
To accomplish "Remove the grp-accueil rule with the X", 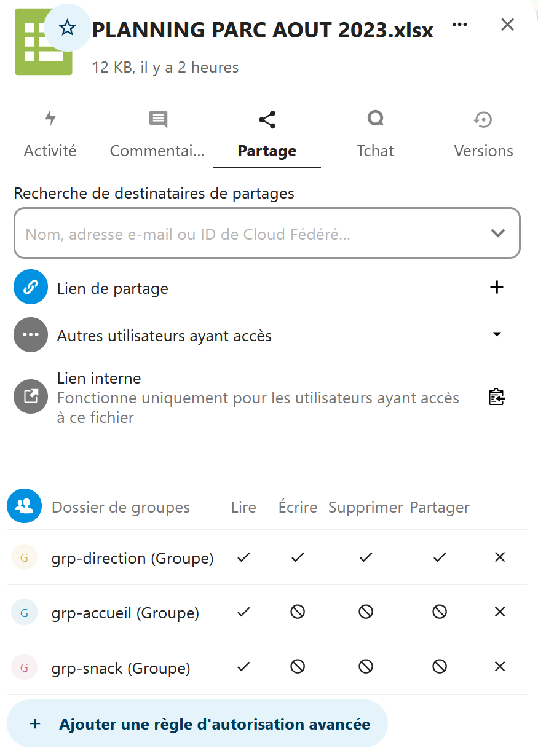I will pyautogui.click(x=499, y=612).
